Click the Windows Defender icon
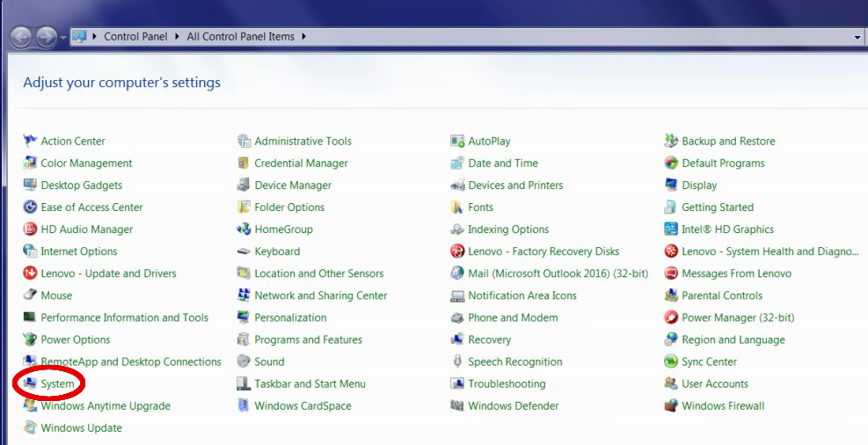Image resolution: width=868 pixels, height=445 pixels. (457, 406)
